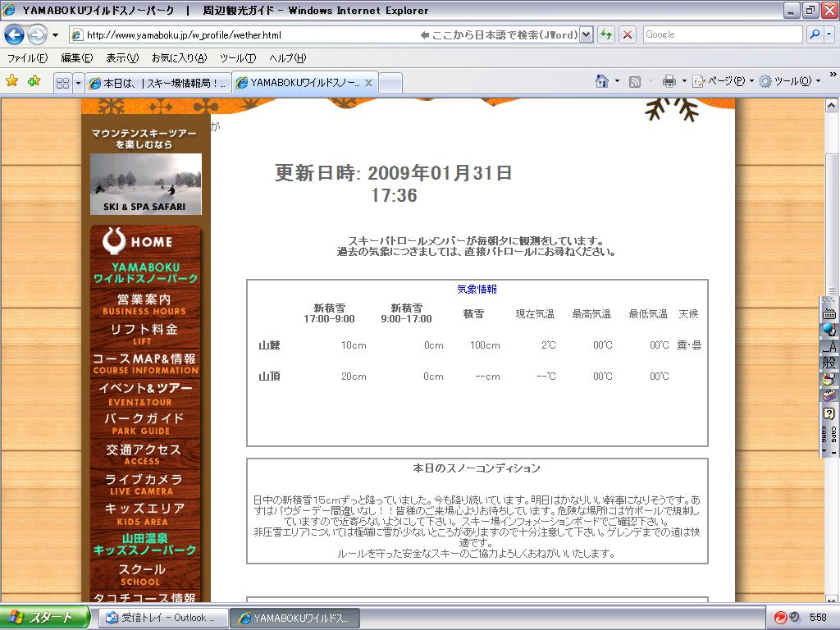Open the tab list dropdown arrow
840x630 pixels.
78,83
